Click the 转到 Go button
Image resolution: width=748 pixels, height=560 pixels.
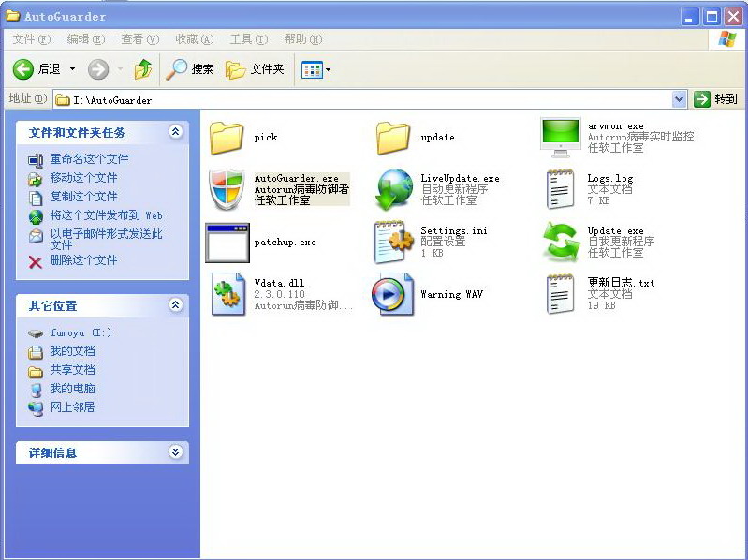[x=715, y=99]
